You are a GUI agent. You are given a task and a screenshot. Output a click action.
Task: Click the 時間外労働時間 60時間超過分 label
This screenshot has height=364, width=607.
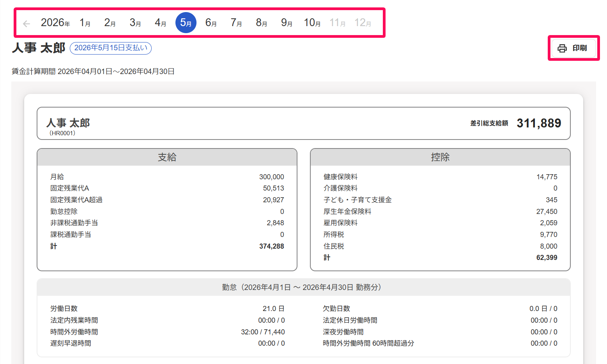[x=368, y=343]
